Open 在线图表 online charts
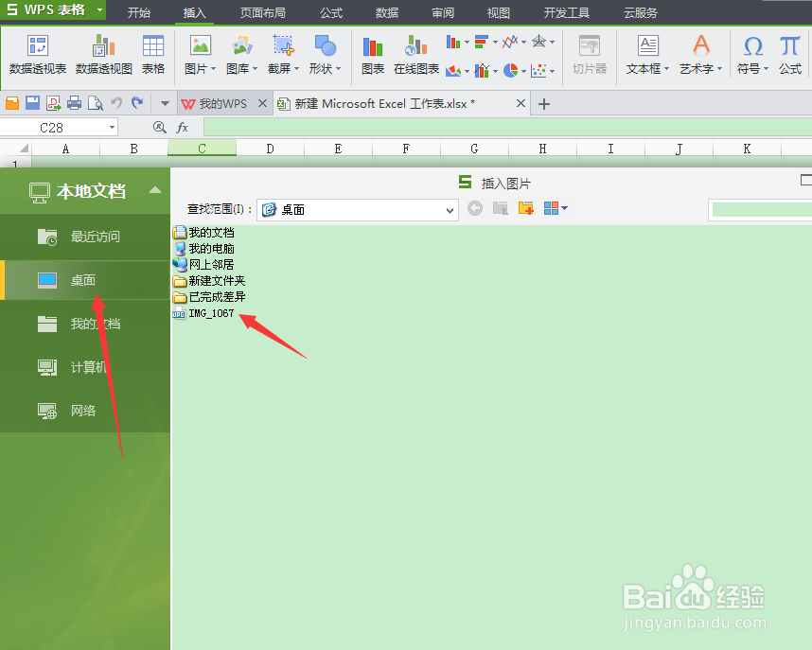This screenshot has height=650, width=812. coord(416,55)
